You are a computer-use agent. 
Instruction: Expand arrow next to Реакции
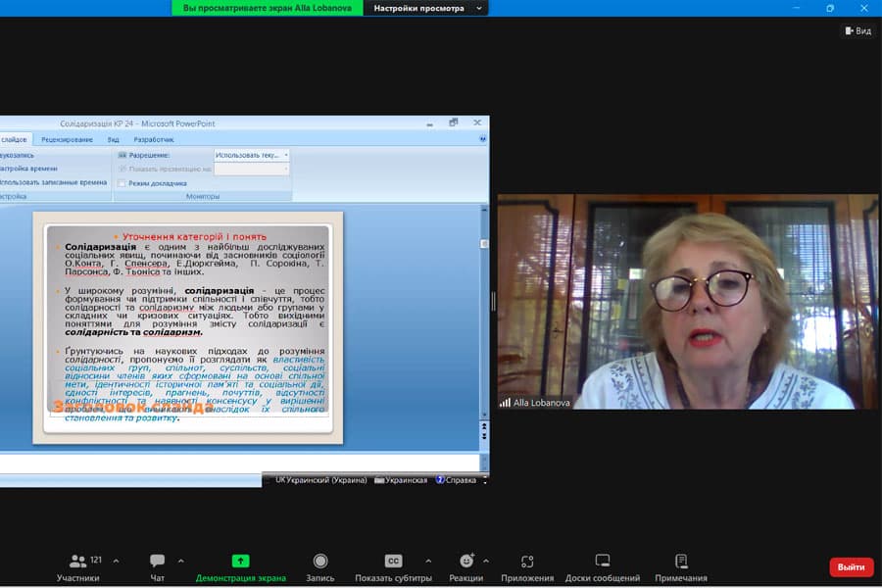(x=486, y=561)
